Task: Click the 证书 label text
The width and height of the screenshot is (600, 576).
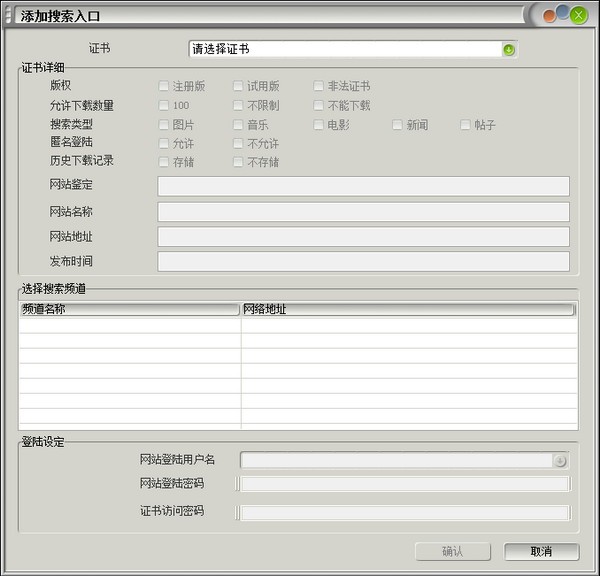Action: (99, 48)
